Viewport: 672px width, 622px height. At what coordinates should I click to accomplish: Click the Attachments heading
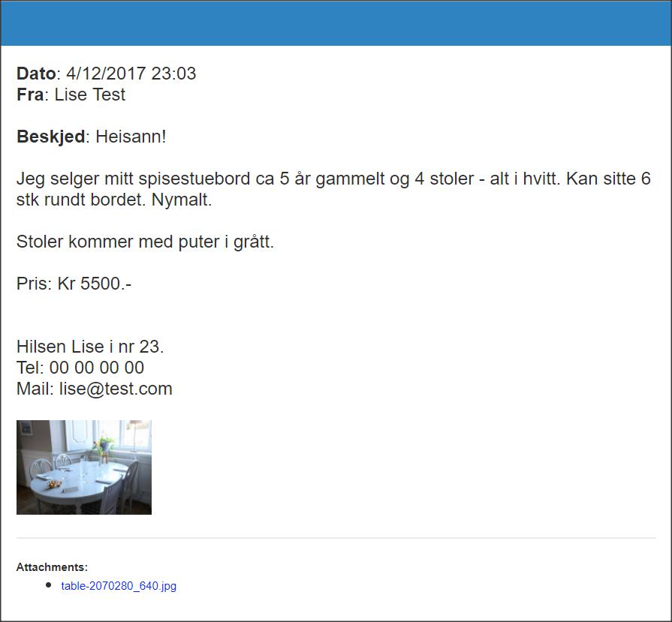52,567
